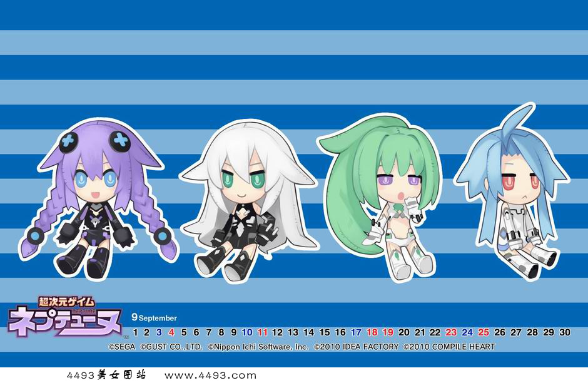Select date 5 in the calendar row
This screenshot has height=383, width=588.
[184, 332]
